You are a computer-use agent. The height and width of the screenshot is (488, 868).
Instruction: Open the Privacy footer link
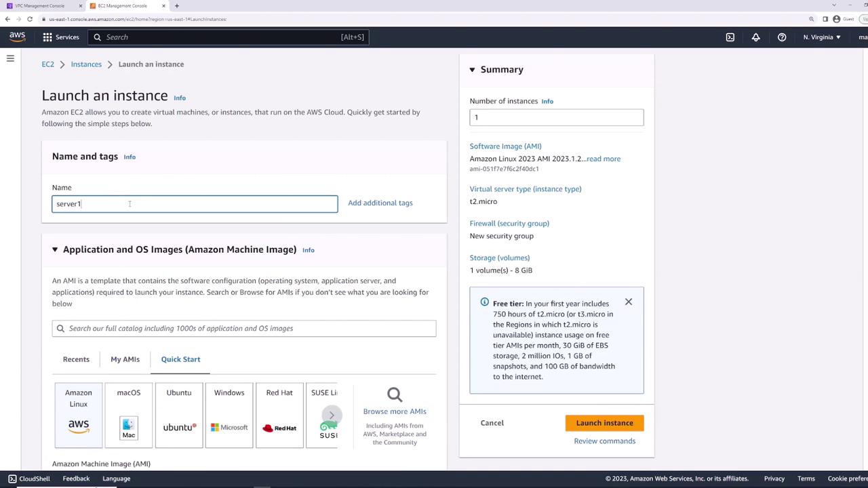774,479
